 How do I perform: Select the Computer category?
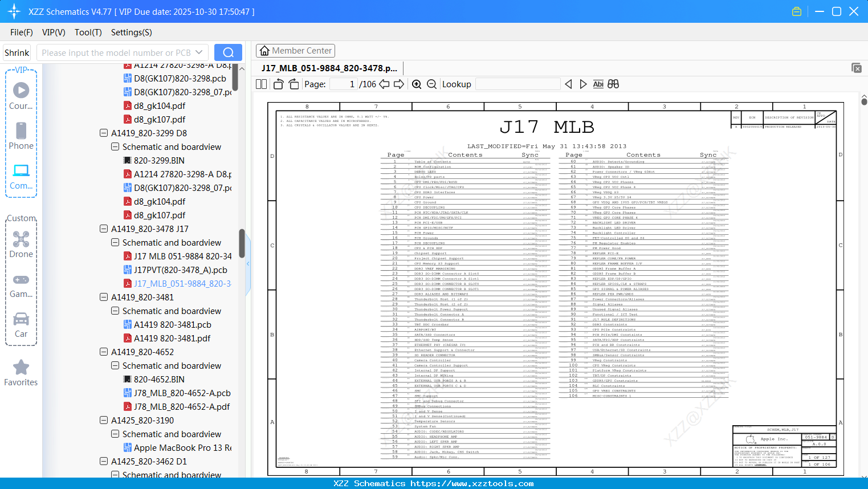click(21, 176)
